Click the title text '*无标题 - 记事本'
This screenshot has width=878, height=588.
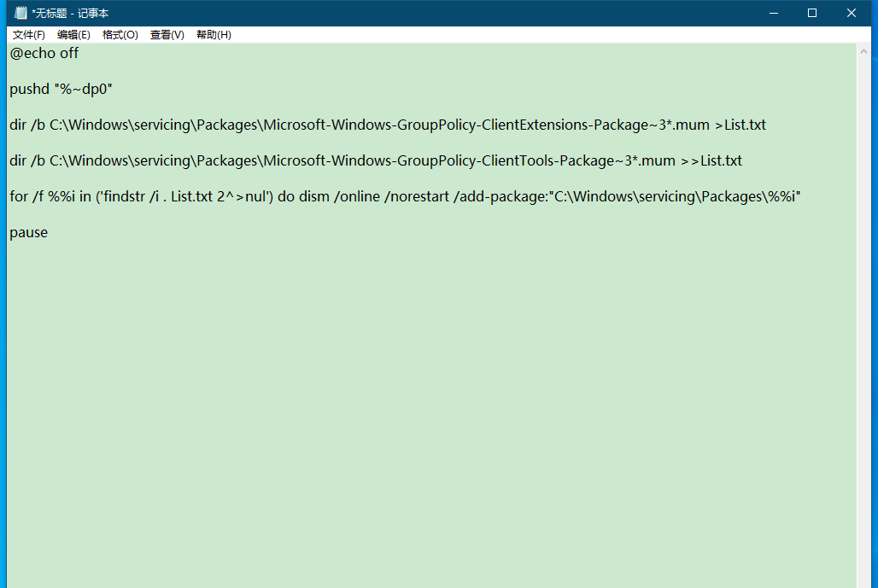tap(70, 13)
